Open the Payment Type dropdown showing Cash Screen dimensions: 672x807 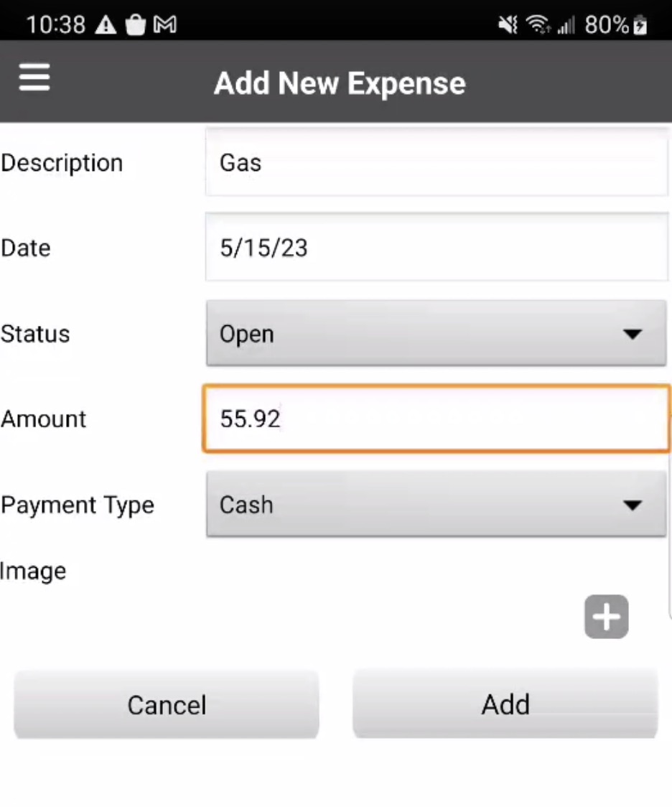pyautogui.click(x=436, y=505)
